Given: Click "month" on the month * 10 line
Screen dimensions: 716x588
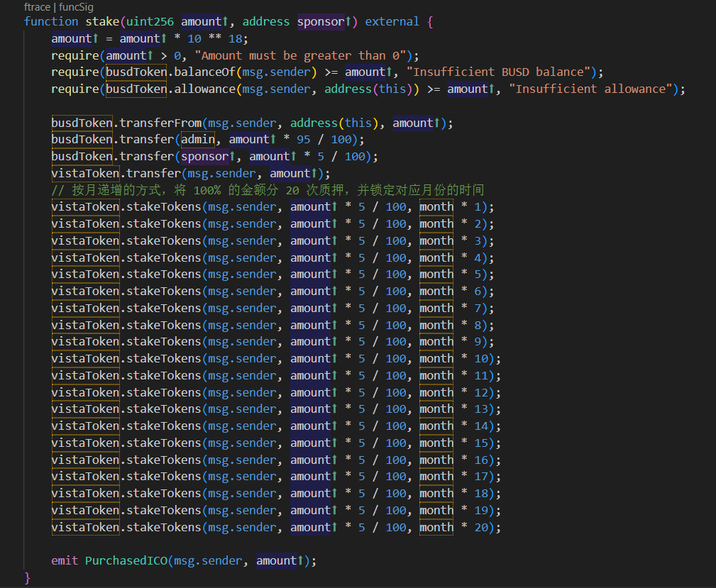Looking at the screenshot, I should [436, 358].
